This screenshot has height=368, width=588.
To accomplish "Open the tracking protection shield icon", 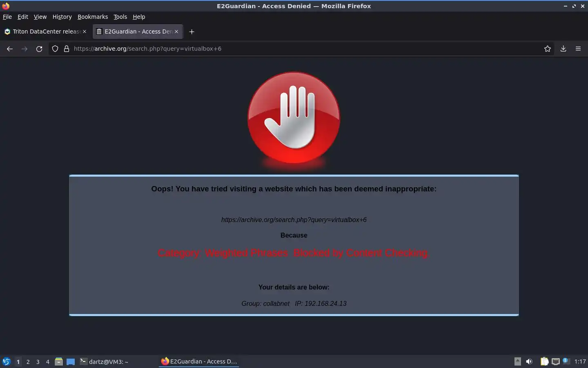I will click(55, 49).
